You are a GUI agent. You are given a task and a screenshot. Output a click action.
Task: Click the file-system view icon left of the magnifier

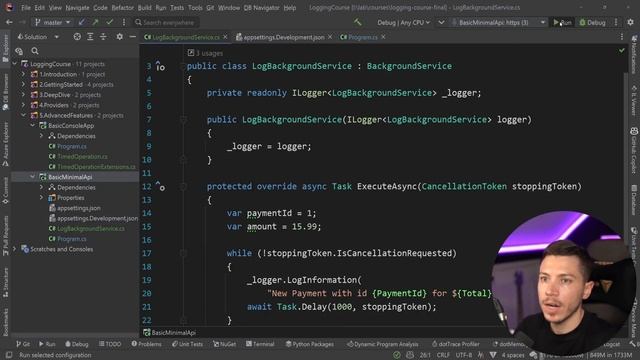click(x=19, y=51)
